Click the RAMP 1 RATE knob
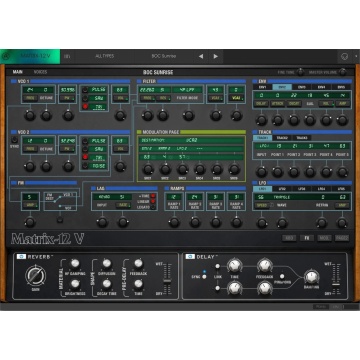The image size is (360, 360). (x=174, y=222)
